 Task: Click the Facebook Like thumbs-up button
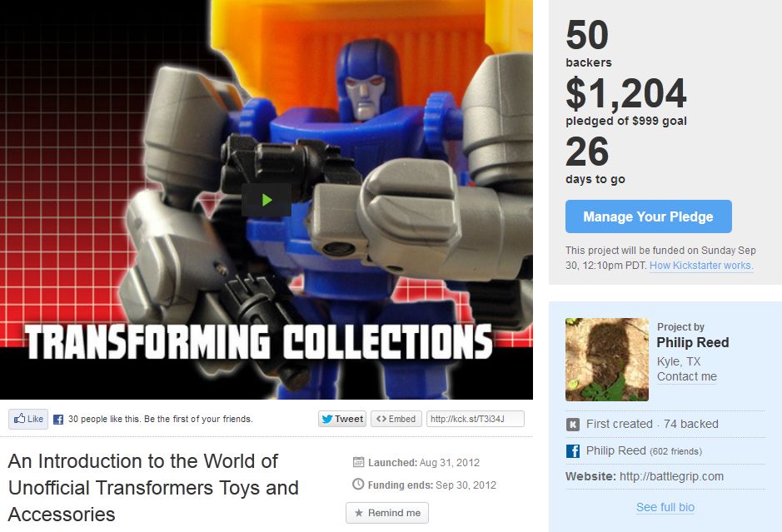click(x=28, y=420)
